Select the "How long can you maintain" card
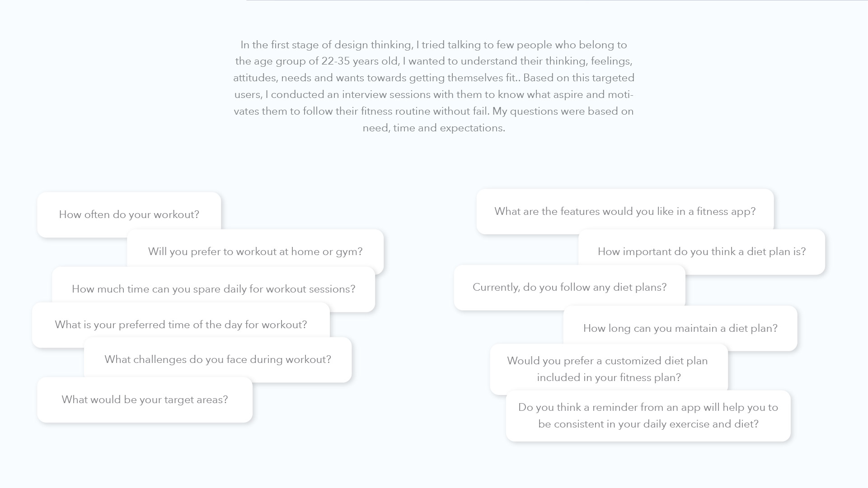The width and height of the screenshot is (868, 488). pos(680,328)
